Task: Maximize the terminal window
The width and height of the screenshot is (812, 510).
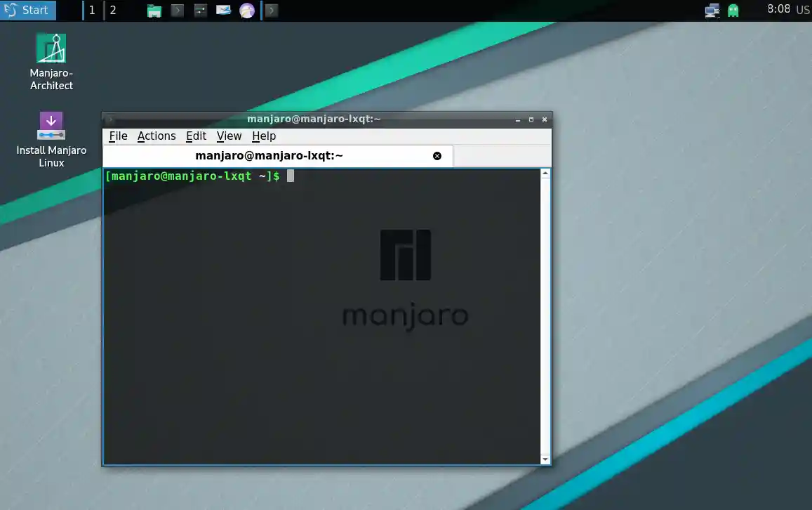Action: tap(531, 119)
